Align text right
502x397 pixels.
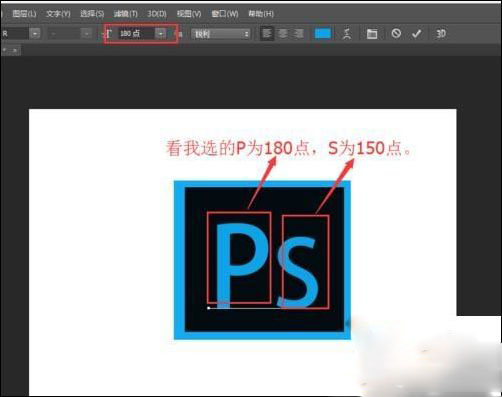point(298,34)
